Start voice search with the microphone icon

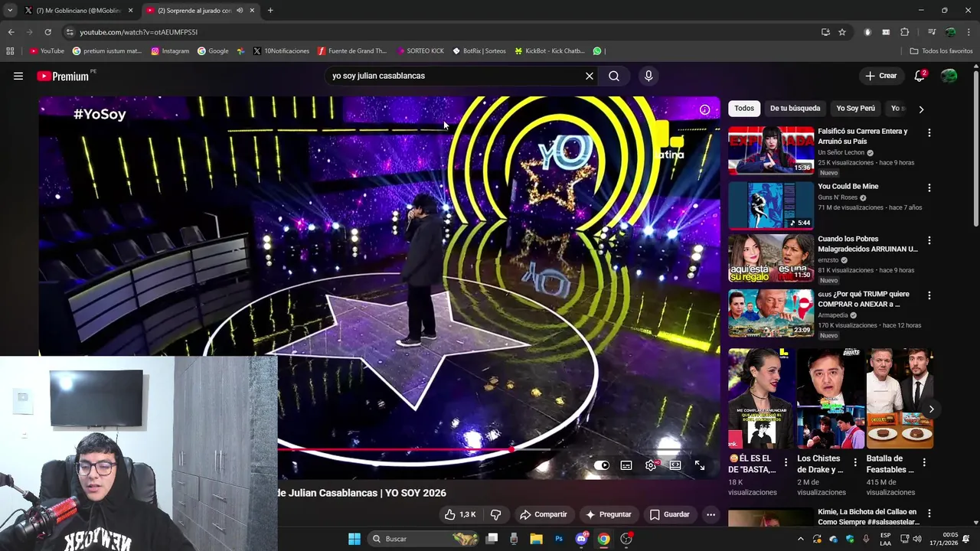(x=648, y=76)
